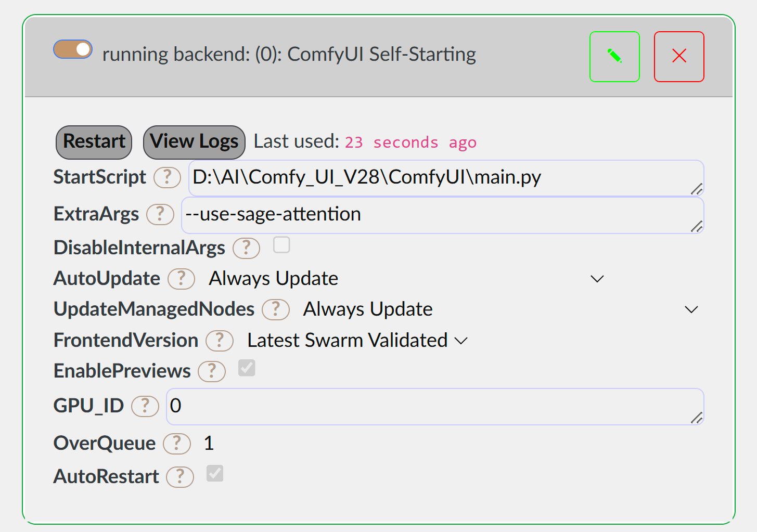Show help for the AutoUpdate setting
Viewport: 757px width, 532px height.
pyautogui.click(x=181, y=279)
